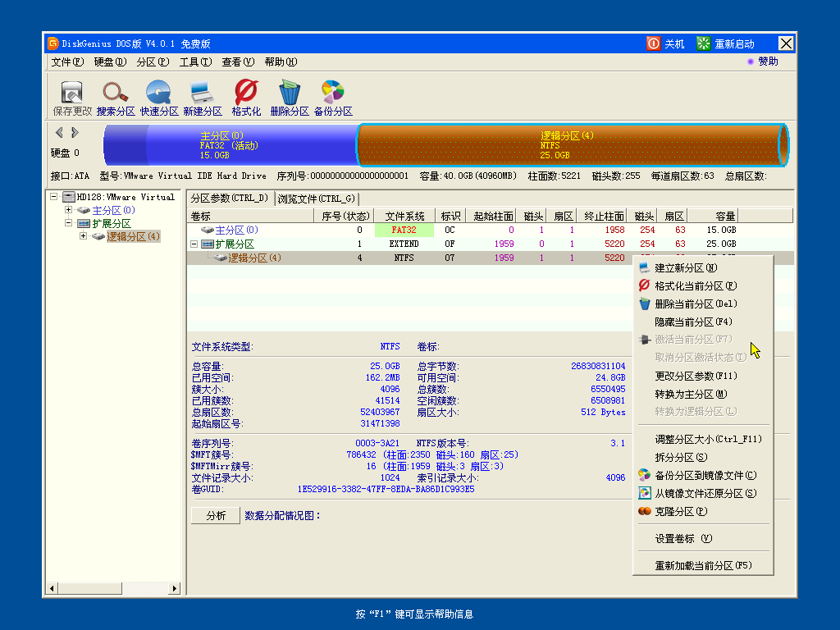The image size is (840, 630).
Task: Click the restart (重新启动) icon
Action: (x=703, y=43)
